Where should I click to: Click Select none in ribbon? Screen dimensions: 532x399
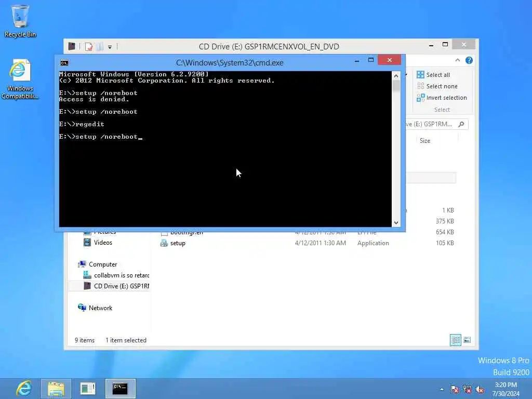437,86
